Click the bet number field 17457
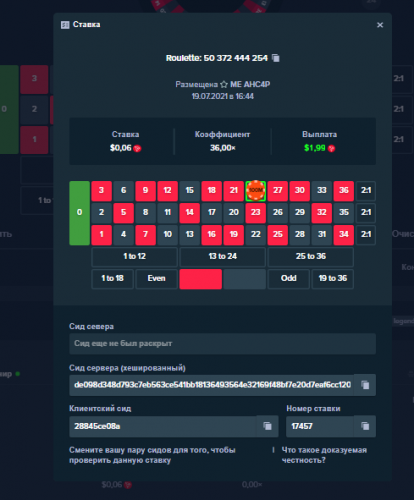Screen dimensions: 414x500 pyautogui.click(x=320, y=426)
